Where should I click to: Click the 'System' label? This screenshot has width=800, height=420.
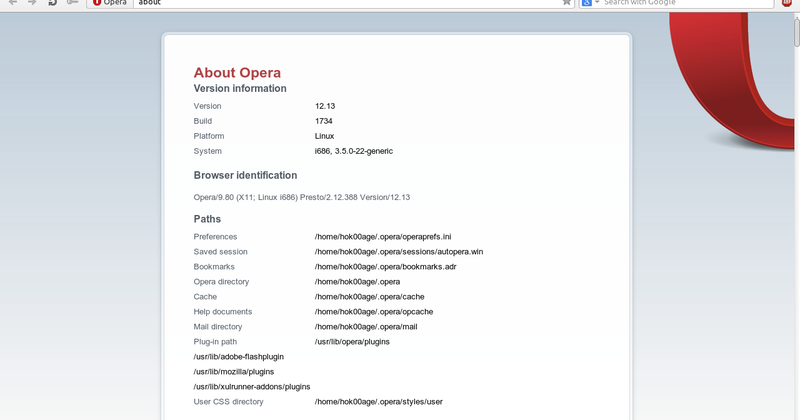pos(208,151)
